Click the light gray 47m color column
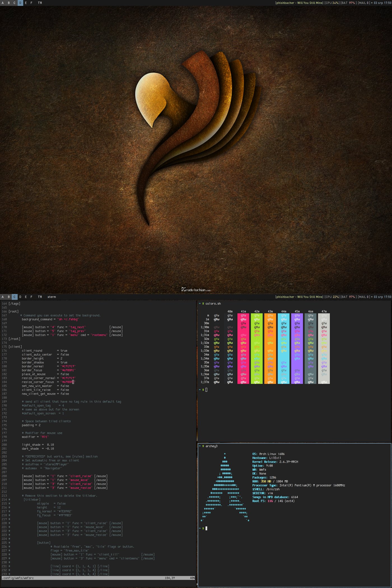This screenshot has width=392, height=588. pos(324,349)
